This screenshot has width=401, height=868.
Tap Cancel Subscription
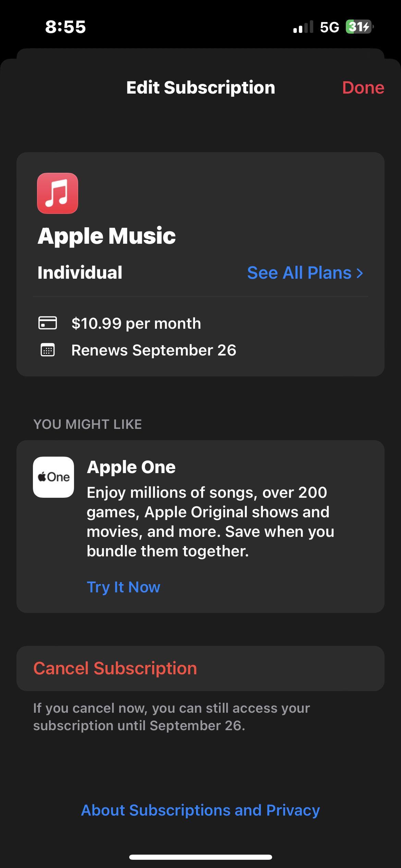click(x=115, y=668)
